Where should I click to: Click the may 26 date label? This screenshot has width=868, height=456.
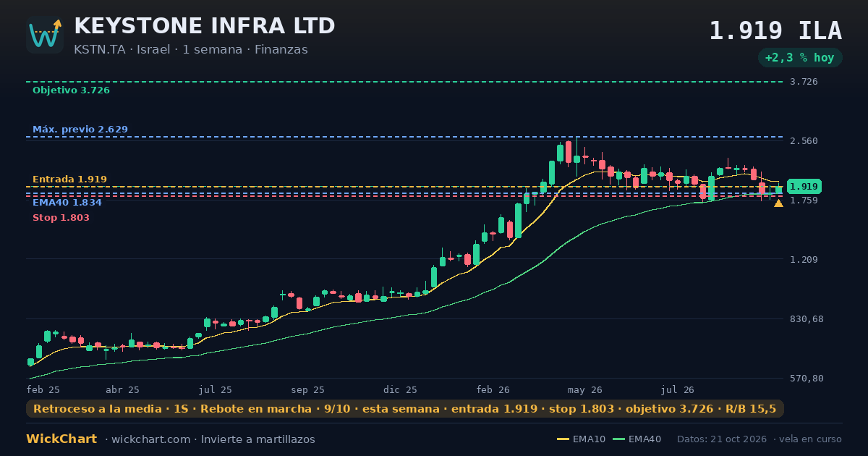point(585,389)
